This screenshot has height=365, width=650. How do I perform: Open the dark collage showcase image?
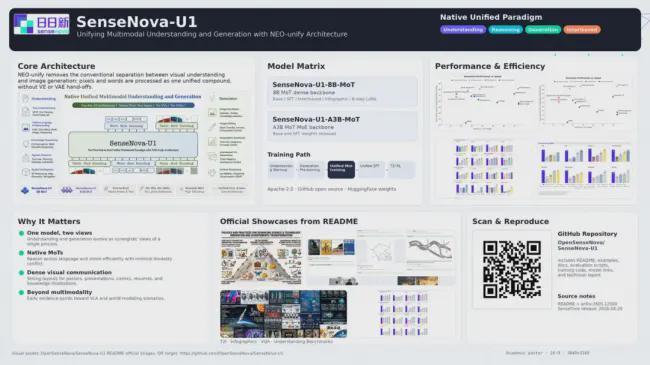284,314
